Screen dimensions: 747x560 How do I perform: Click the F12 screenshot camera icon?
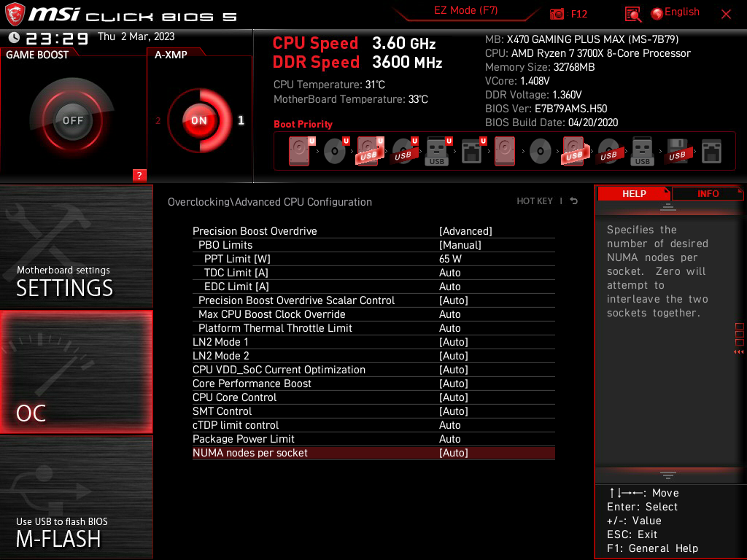point(557,14)
